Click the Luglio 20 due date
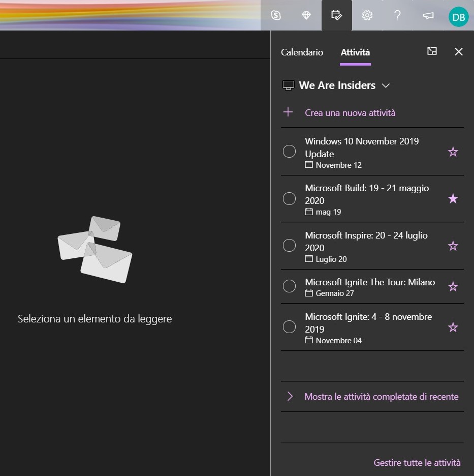This screenshot has width=474, height=476. 326,259
